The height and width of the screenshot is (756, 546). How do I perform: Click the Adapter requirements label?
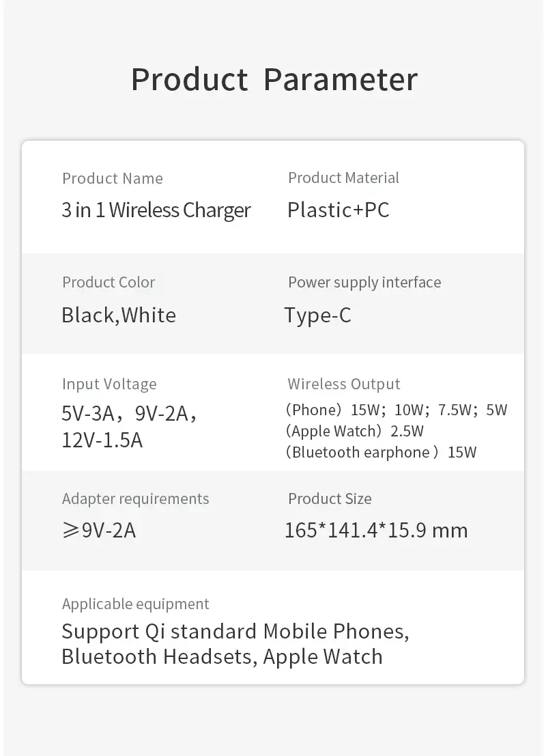coord(136,499)
